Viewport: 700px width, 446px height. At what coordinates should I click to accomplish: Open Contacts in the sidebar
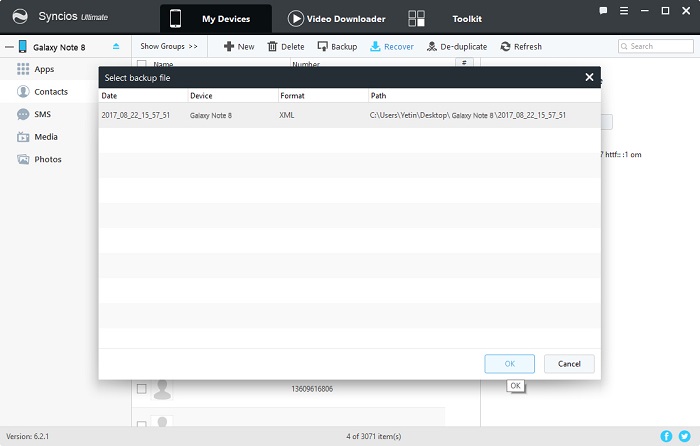point(51,92)
